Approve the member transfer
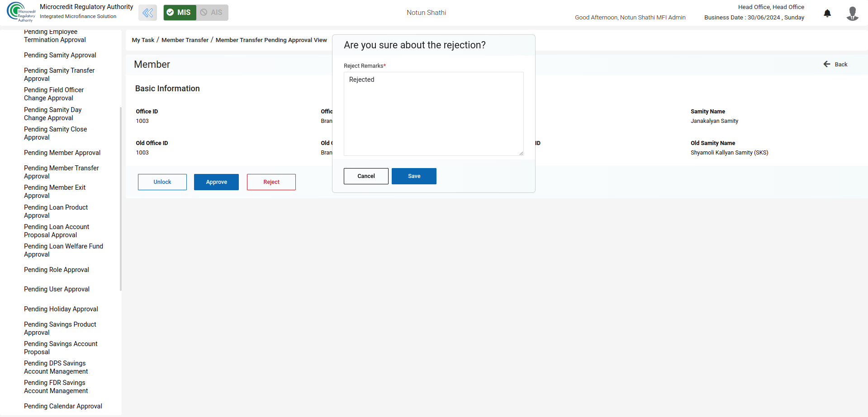The width and height of the screenshot is (868, 417). pos(216,182)
